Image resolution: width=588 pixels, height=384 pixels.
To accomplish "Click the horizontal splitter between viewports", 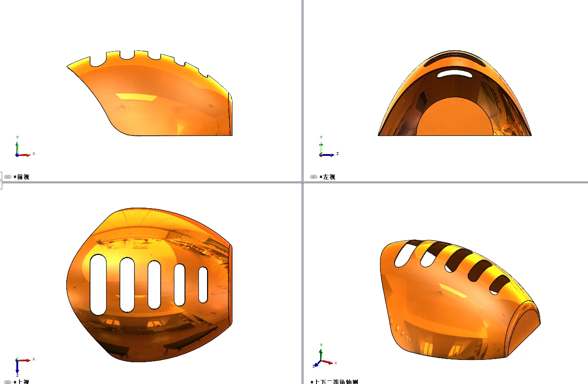I will 294,182.
